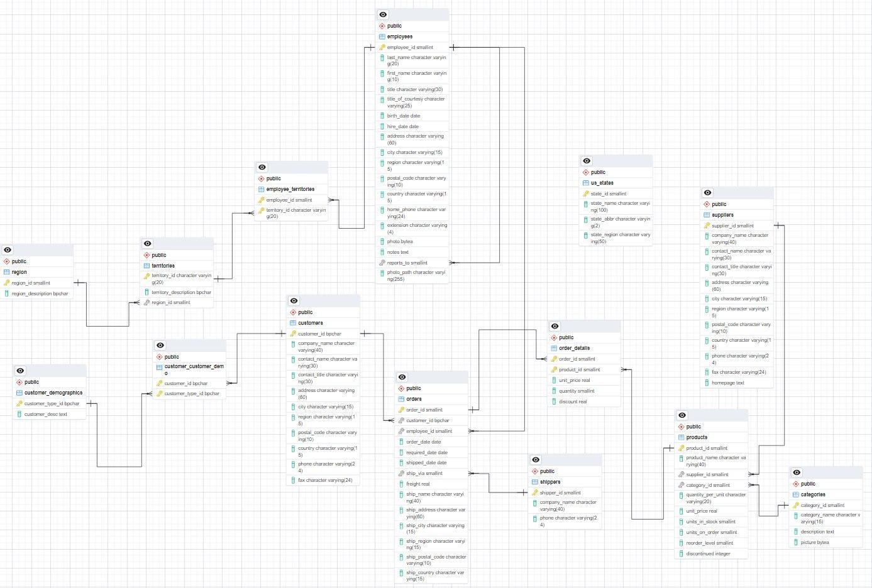Click the discontinued integer column

point(712,553)
